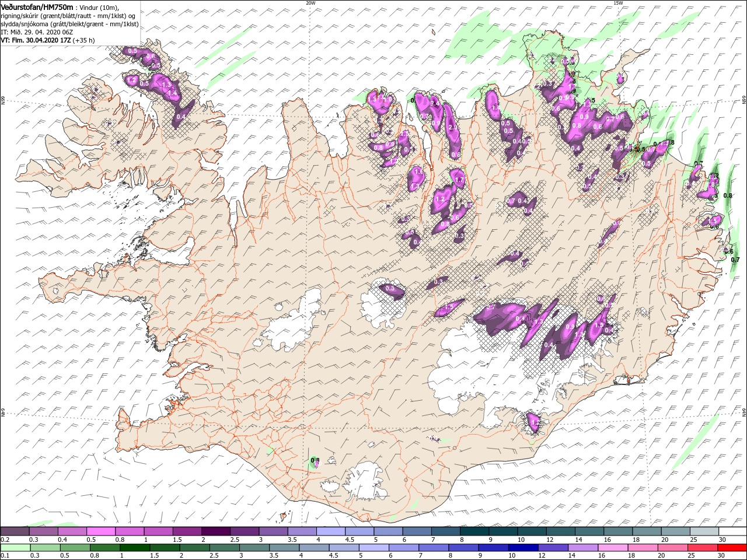
Task: Click the darkest purple 2–2.5 swatch, upper legend
Action: click(216, 531)
